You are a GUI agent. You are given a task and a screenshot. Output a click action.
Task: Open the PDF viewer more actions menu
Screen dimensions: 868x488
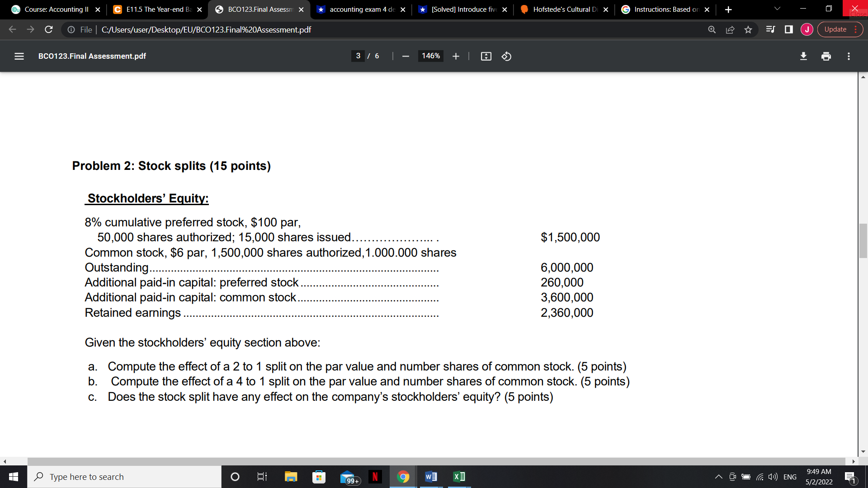pyautogui.click(x=849, y=56)
